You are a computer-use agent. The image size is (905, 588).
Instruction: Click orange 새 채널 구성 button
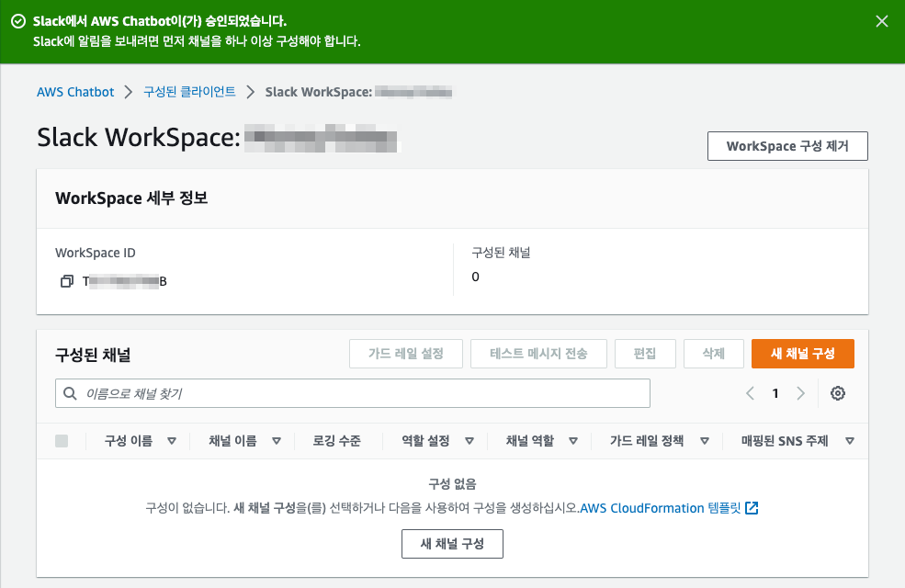(802, 353)
